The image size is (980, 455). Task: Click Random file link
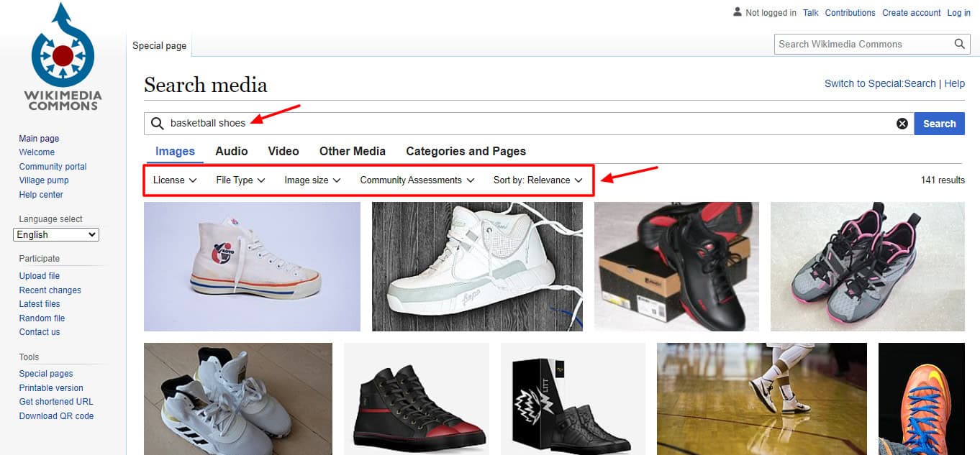[42, 318]
